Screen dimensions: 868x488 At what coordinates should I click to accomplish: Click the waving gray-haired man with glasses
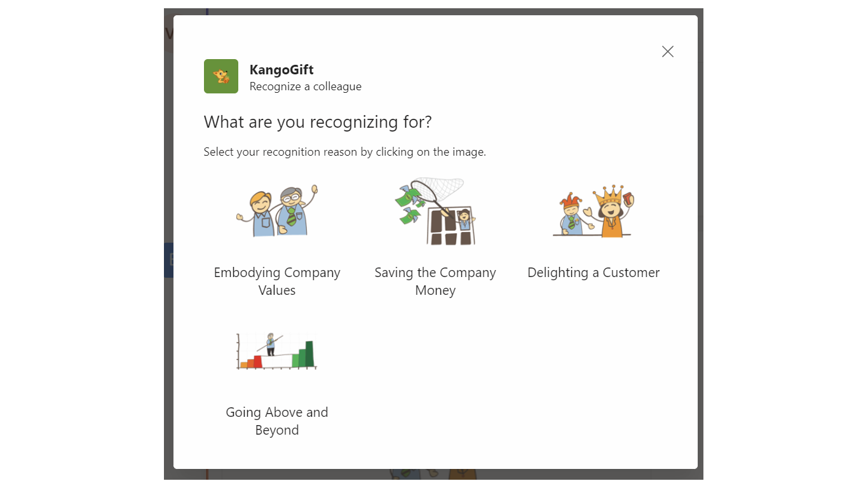tap(295, 210)
